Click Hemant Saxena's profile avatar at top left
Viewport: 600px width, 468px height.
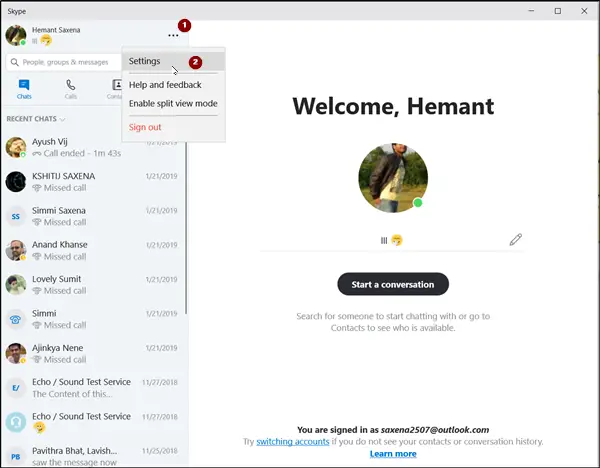(16, 35)
